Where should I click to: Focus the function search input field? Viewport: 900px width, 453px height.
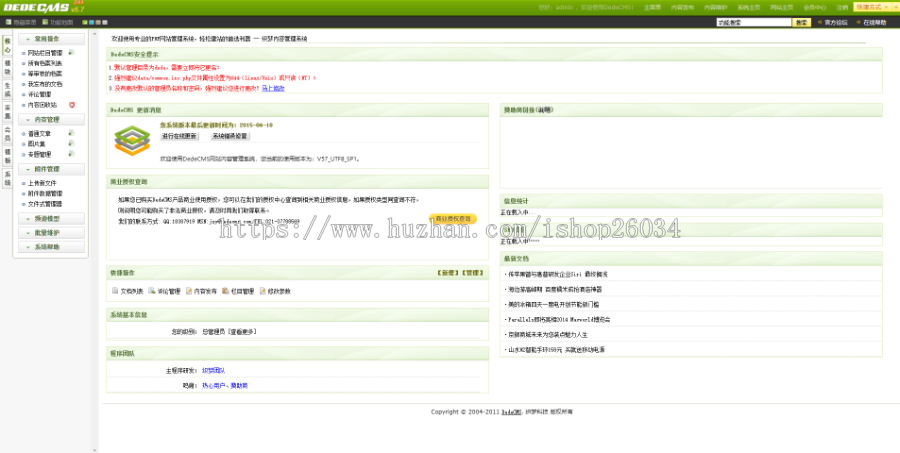(x=754, y=22)
